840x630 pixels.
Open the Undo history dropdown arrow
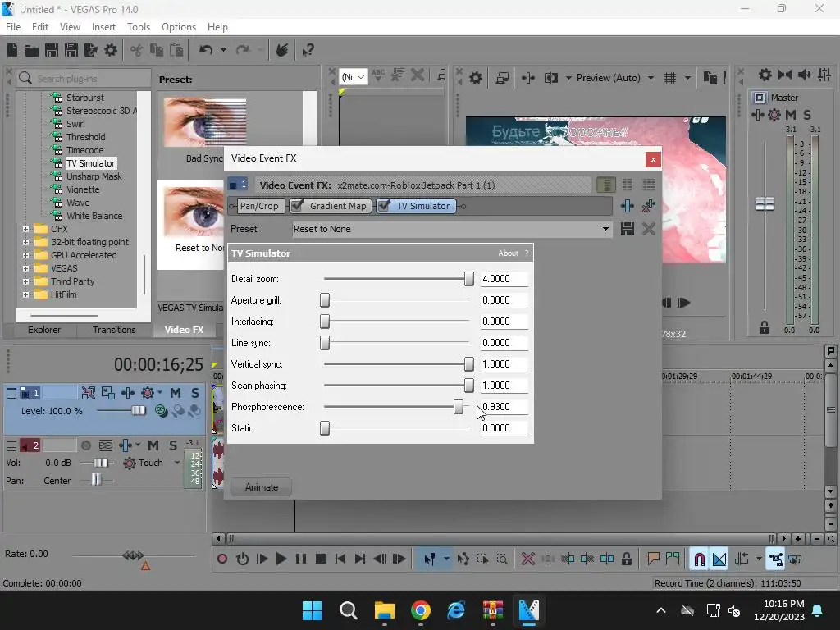point(223,50)
